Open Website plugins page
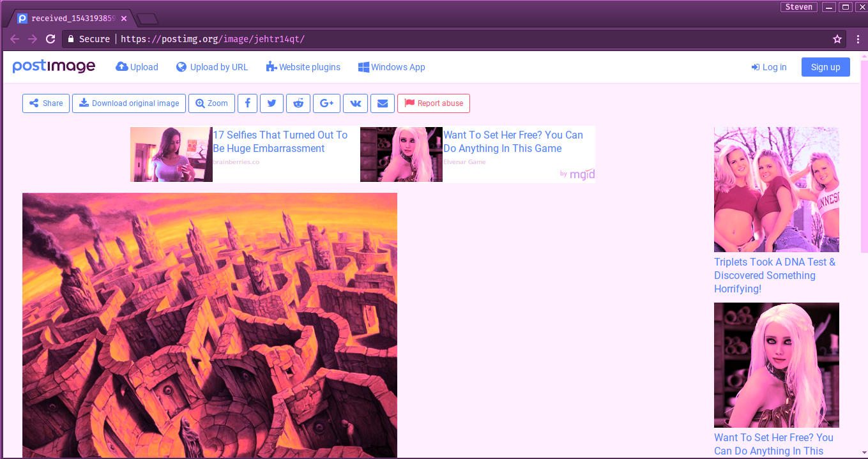This screenshot has width=868, height=459. [303, 67]
